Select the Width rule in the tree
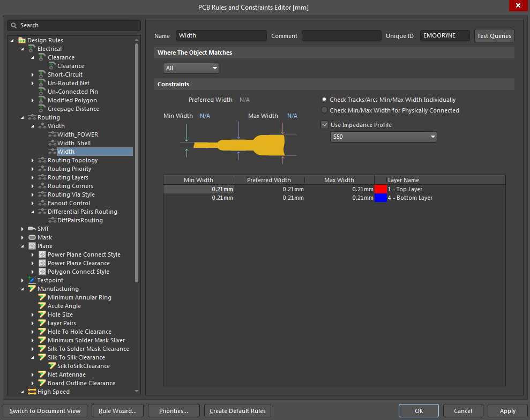 66,152
